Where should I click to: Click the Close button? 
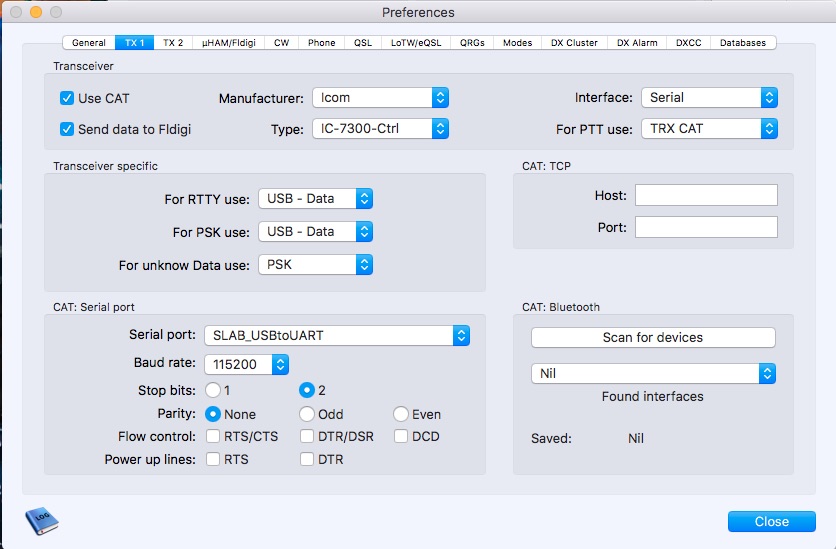tap(771, 521)
